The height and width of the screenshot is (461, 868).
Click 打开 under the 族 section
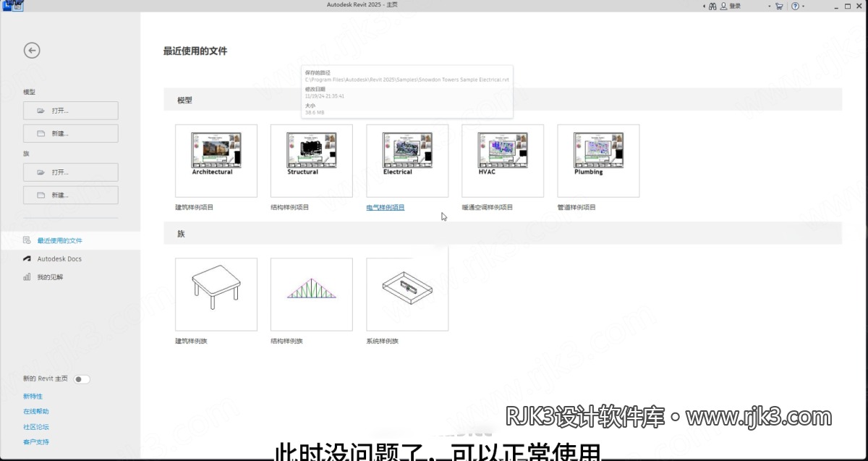(x=71, y=172)
